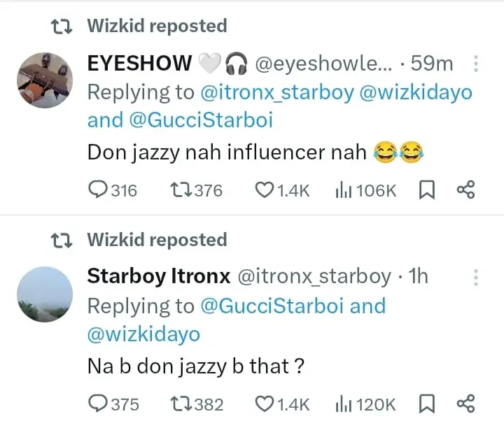Screen dimensions: 504x428
Task: Open the EYESHOW display name
Action: coord(139,64)
